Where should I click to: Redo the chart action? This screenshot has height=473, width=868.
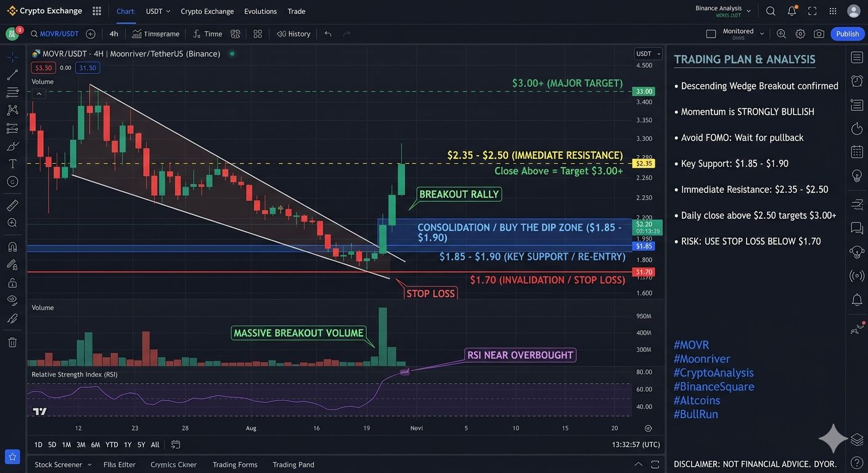346,34
